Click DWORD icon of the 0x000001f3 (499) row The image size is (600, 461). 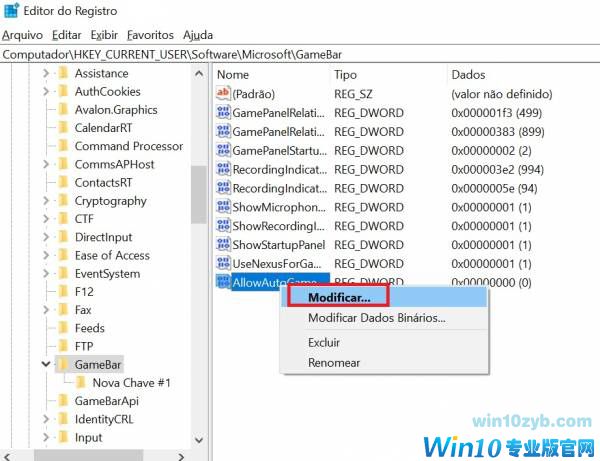click(223, 112)
